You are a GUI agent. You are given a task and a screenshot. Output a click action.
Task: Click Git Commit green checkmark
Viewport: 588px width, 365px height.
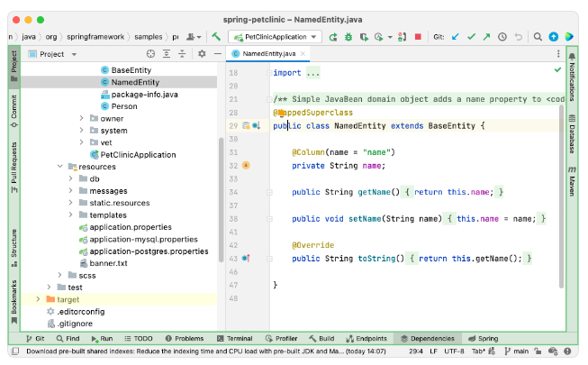click(471, 37)
